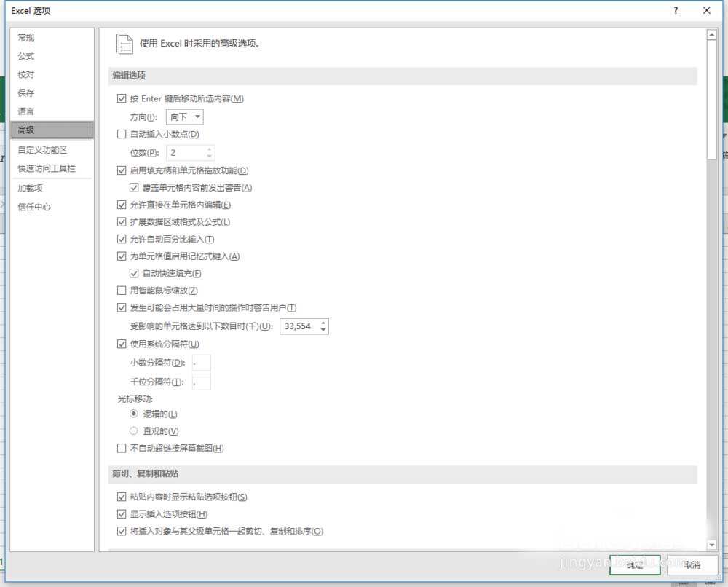
Task: Click scrollbar up arrow in options pane
Action: pyautogui.click(x=712, y=34)
